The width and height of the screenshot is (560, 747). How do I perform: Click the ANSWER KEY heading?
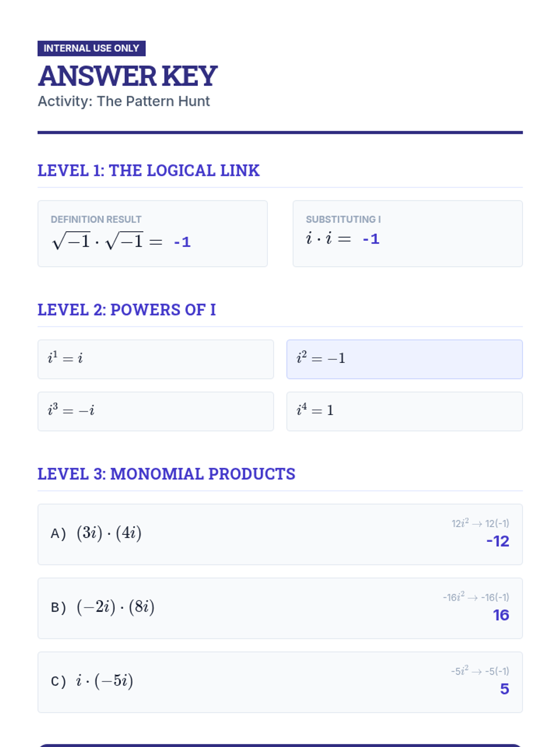click(127, 76)
